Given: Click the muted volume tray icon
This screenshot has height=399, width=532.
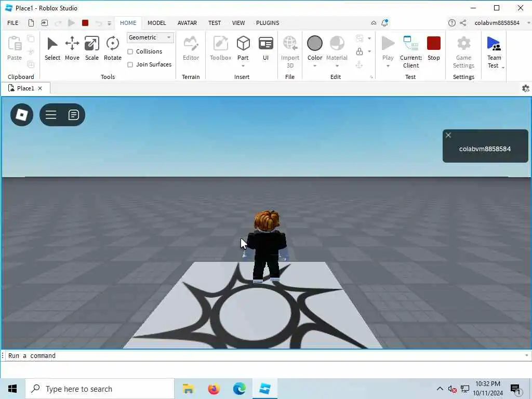Looking at the screenshot, I should tap(452, 389).
